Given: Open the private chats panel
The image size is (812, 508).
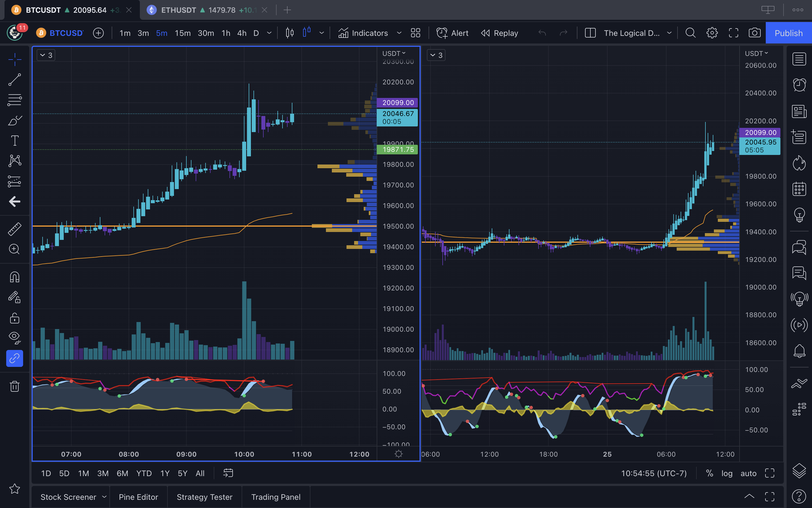Looking at the screenshot, I should pos(799,273).
